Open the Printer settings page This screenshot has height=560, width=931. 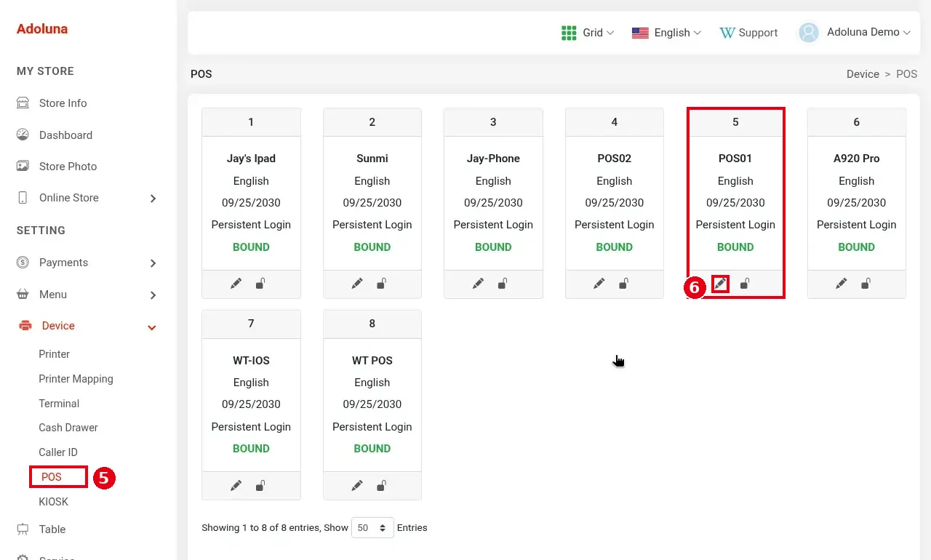pos(55,354)
